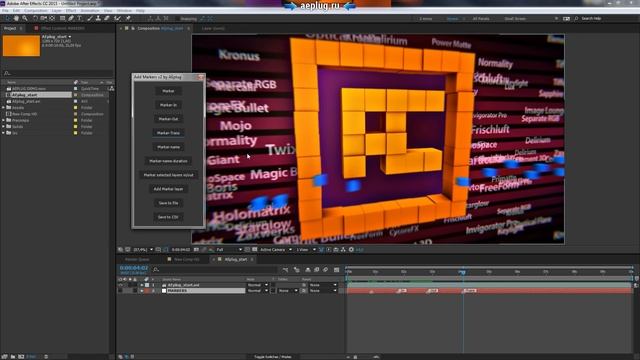Select the Zoom magnifier tool
The image size is (640, 360).
(x=25, y=18)
